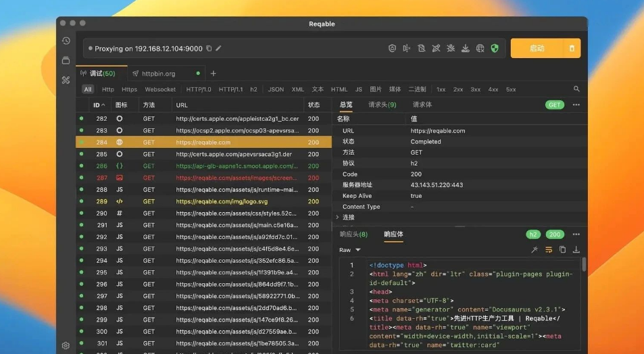The width and height of the screenshot is (644, 354).
Task: Toggle the All filter
Action: 88,89
